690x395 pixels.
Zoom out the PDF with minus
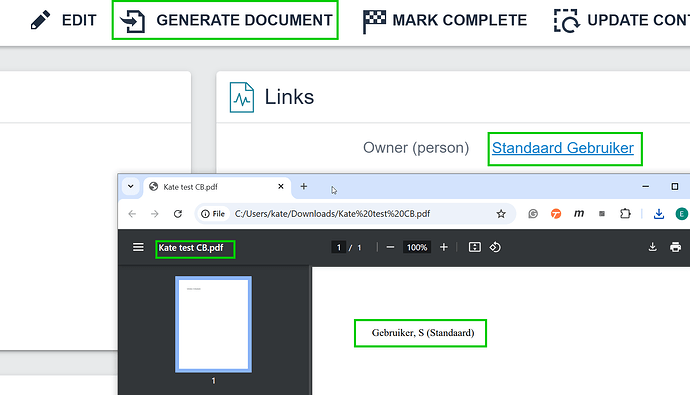point(390,247)
